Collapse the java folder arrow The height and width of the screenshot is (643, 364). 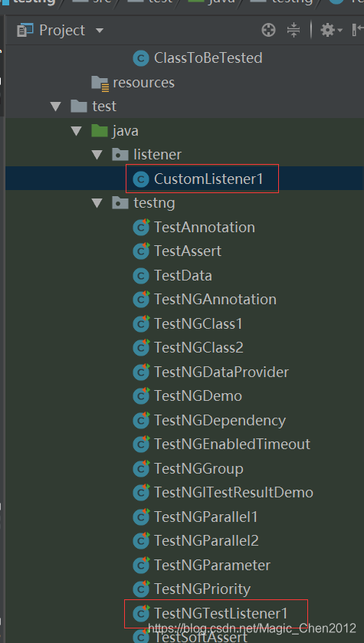coord(76,131)
